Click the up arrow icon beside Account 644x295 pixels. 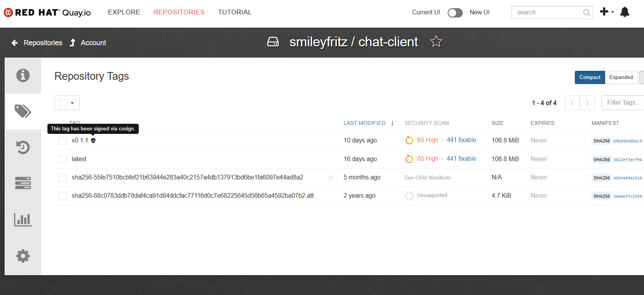[x=72, y=43]
